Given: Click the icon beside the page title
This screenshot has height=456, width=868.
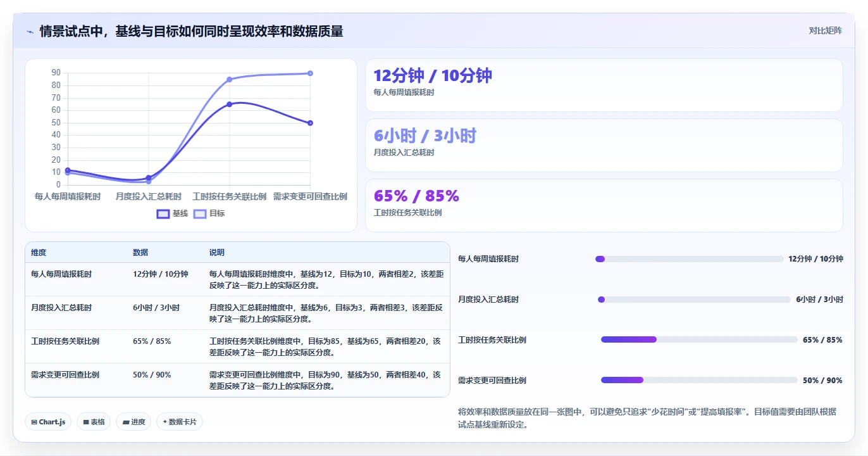Looking at the screenshot, I should [30, 32].
